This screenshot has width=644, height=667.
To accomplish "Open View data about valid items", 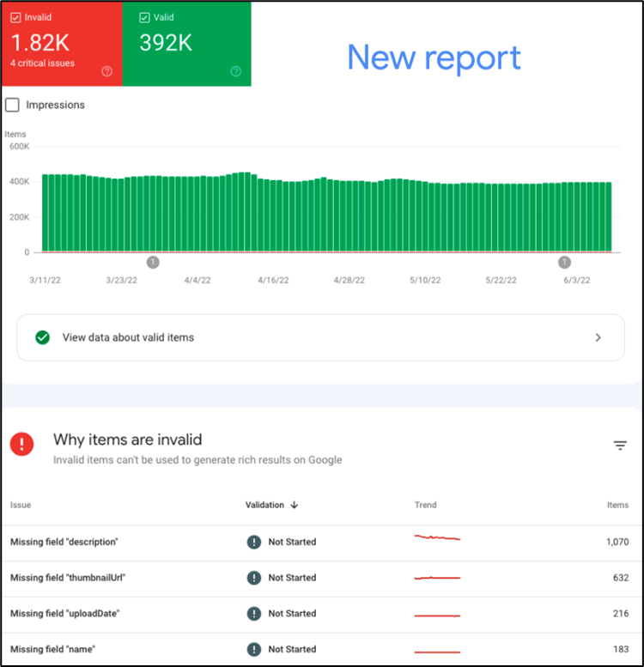I will 321,337.
